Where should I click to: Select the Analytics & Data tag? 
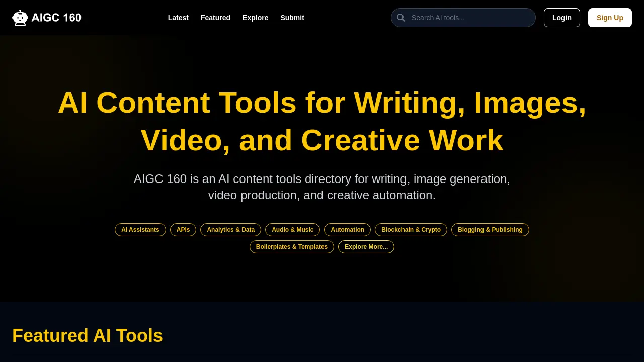tap(230, 230)
